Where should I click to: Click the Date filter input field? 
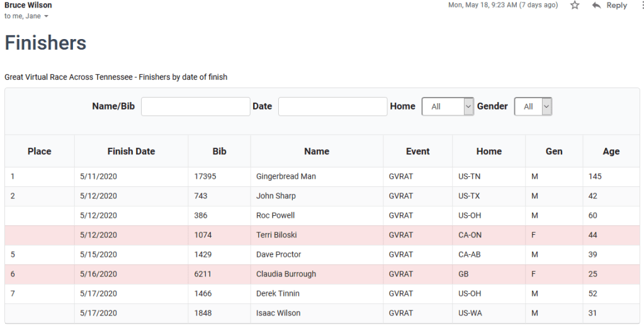332,106
